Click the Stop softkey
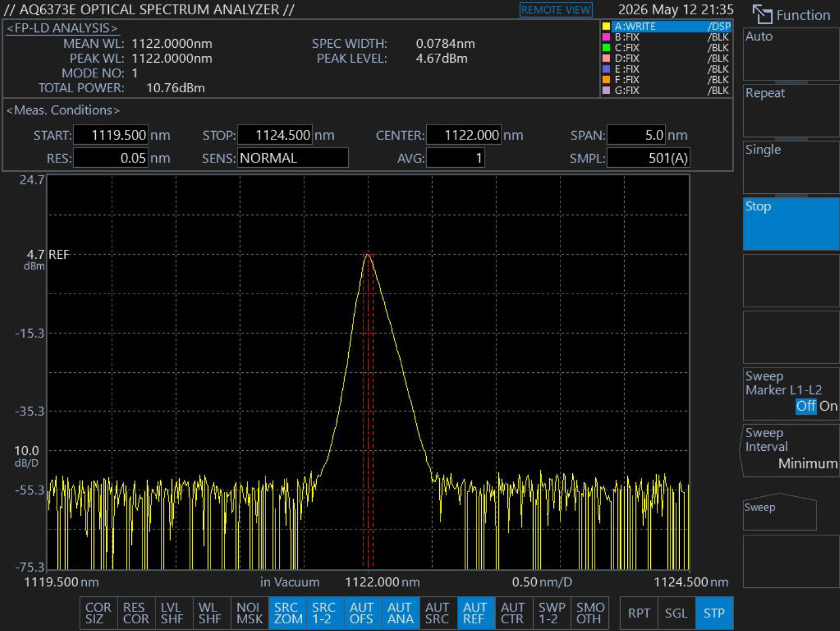Viewport: 840px width, 631px height. 791,224
